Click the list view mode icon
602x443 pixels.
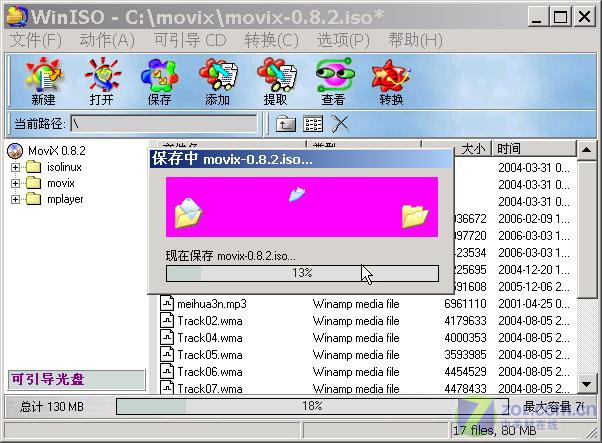coord(313,124)
